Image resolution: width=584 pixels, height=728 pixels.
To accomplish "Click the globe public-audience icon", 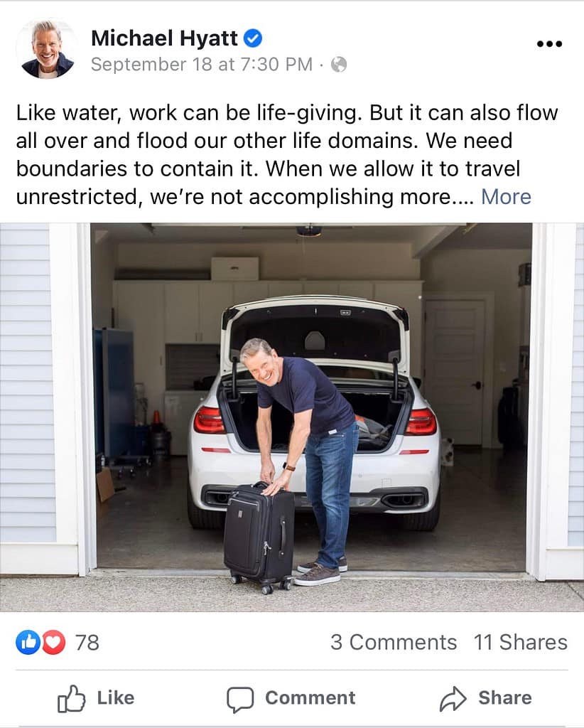I will tap(339, 65).
